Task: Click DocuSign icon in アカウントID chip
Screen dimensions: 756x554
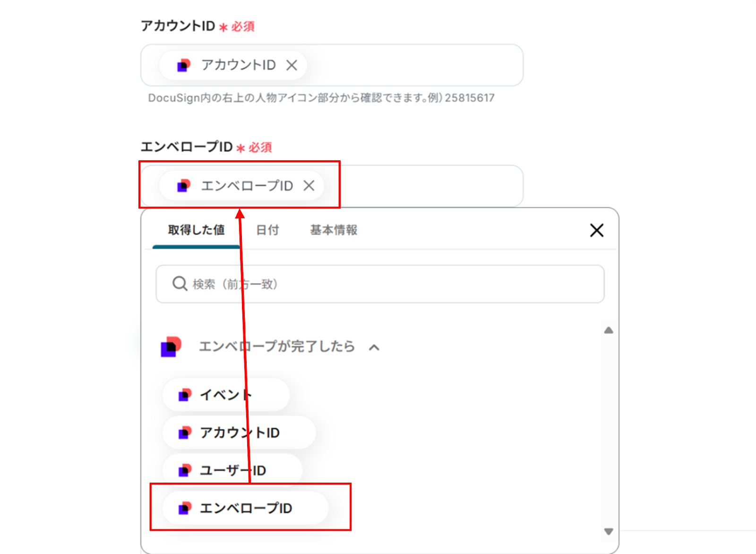Action: click(x=183, y=65)
